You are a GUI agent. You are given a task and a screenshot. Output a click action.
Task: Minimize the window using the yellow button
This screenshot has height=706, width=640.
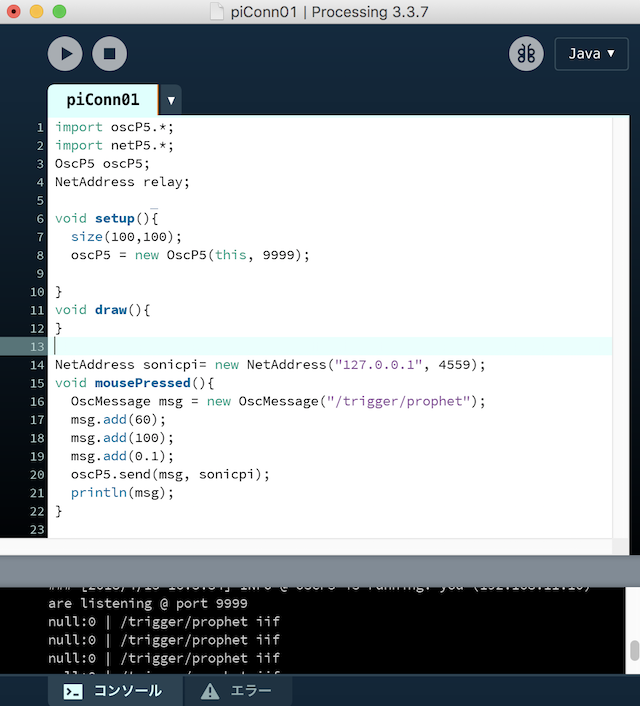36,11
